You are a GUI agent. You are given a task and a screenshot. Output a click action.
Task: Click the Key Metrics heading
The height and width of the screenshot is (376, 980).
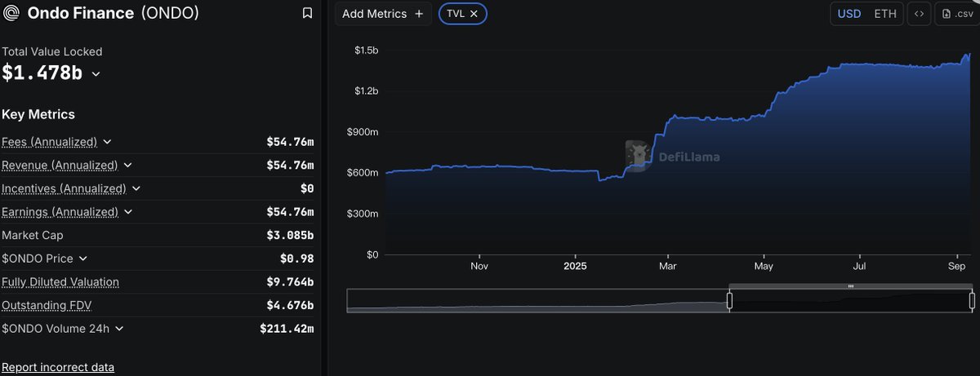38,114
